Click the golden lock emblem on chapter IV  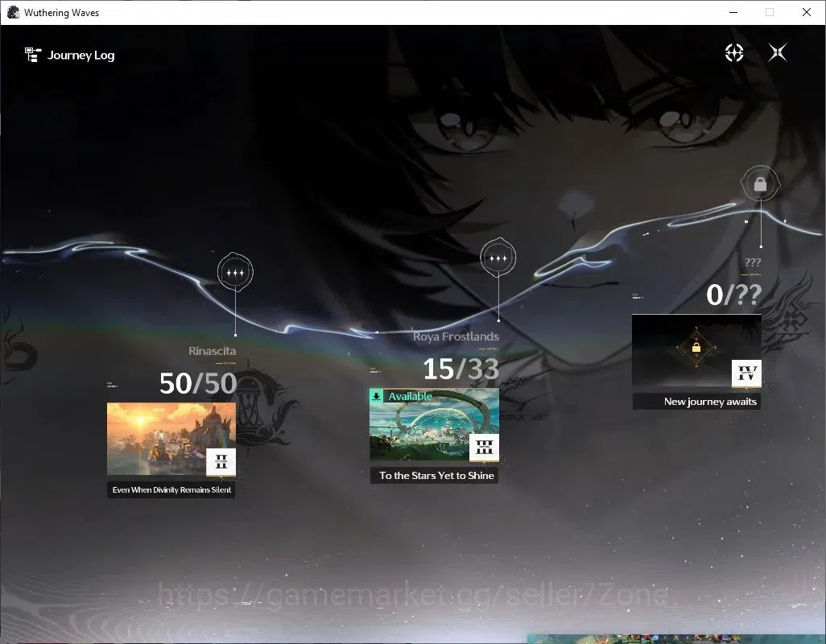(x=696, y=348)
